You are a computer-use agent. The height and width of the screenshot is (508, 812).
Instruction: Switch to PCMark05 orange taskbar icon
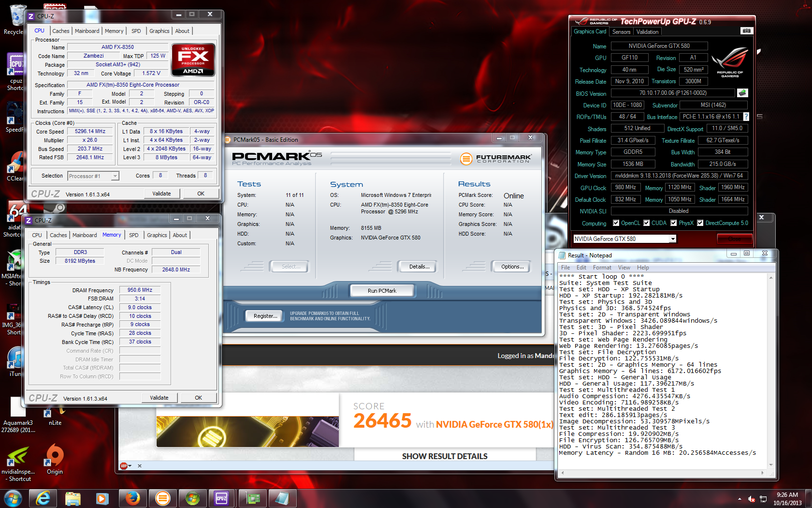click(x=163, y=498)
